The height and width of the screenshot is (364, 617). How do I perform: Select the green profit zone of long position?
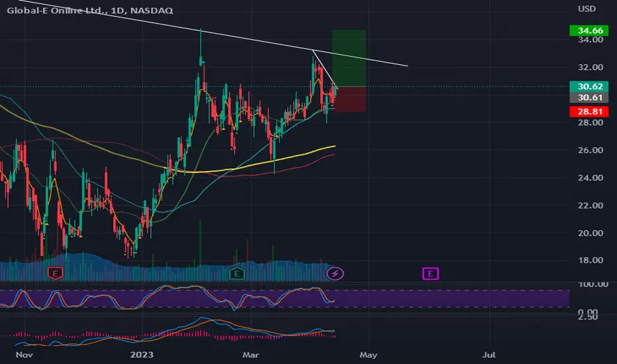tap(349, 58)
